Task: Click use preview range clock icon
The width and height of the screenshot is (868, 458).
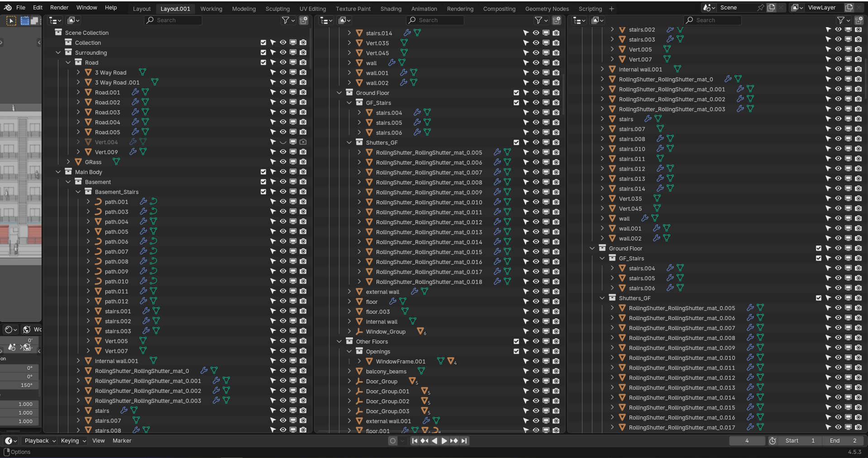Action: click(x=773, y=441)
